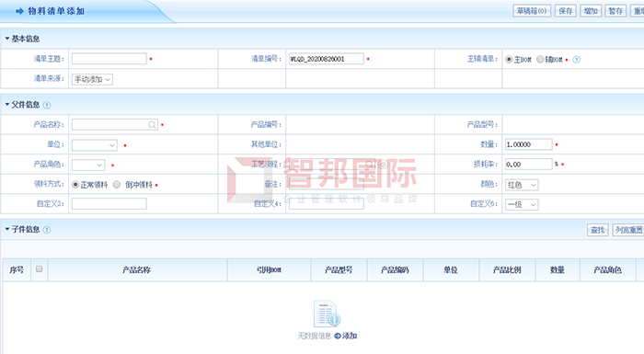Click the 增加 button

[x=591, y=11]
